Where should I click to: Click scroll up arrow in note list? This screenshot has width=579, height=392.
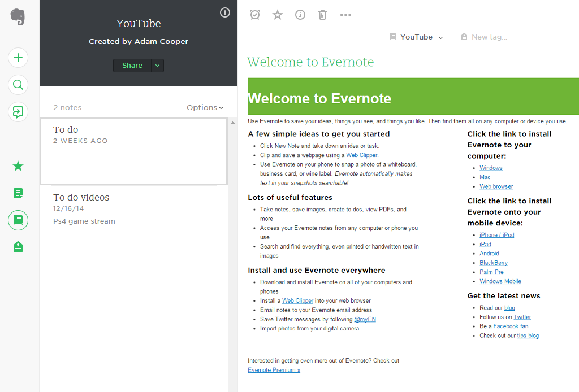coord(232,123)
